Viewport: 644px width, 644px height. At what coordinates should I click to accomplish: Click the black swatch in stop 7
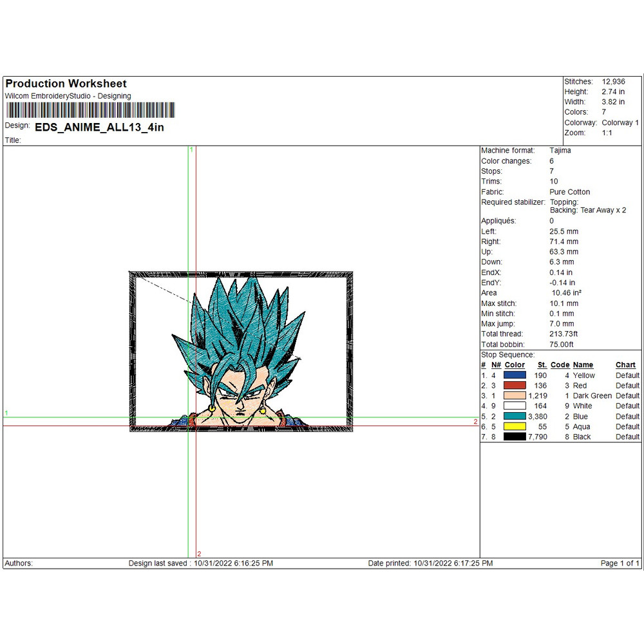tap(515, 437)
